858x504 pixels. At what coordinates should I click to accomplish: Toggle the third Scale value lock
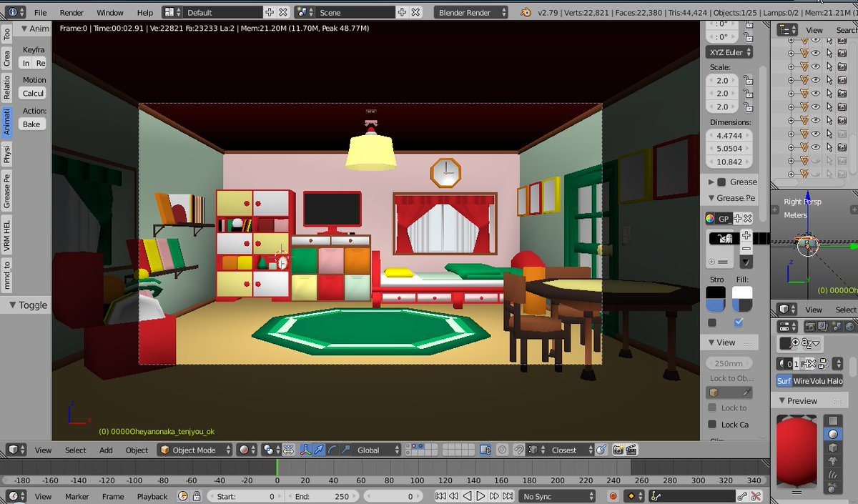click(x=748, y=107)
